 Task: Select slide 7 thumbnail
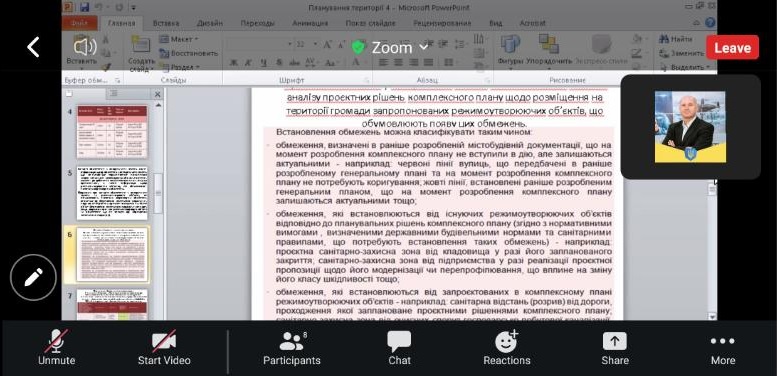pyautogui.click(x=112, y=305)
